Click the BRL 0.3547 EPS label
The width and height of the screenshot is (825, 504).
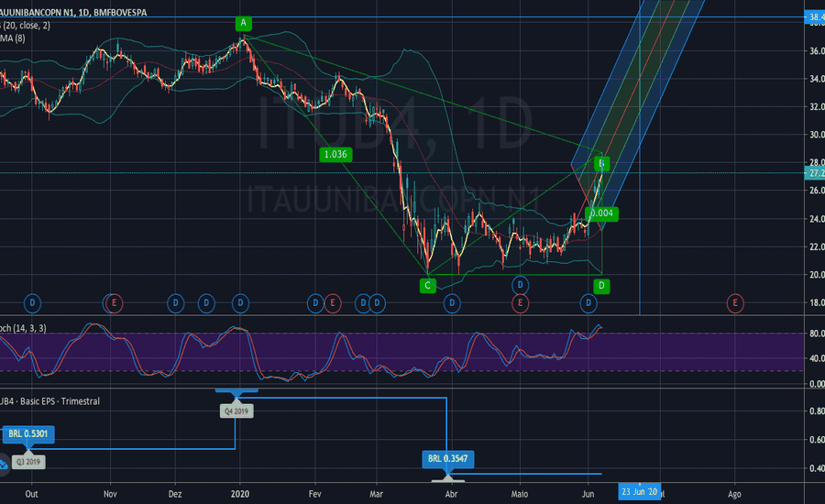click(x=447, y=459)
